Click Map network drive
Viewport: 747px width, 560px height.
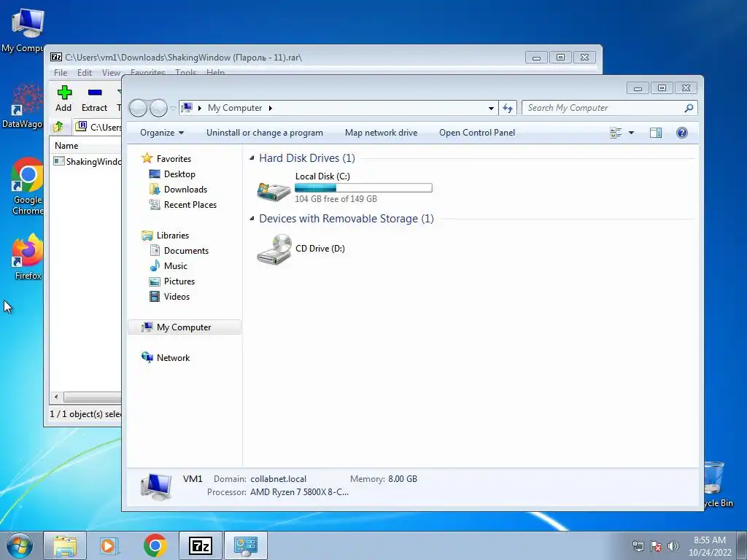pos(381,133)
